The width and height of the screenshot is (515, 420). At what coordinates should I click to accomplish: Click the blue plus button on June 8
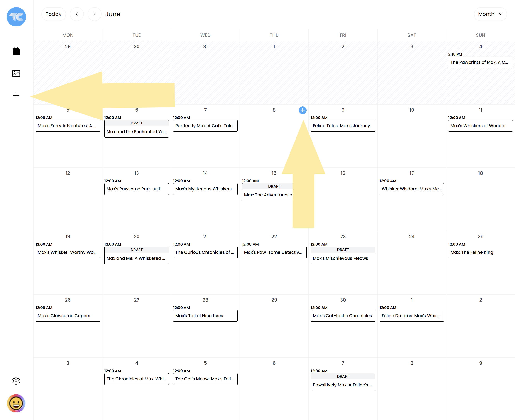(302, 110)
